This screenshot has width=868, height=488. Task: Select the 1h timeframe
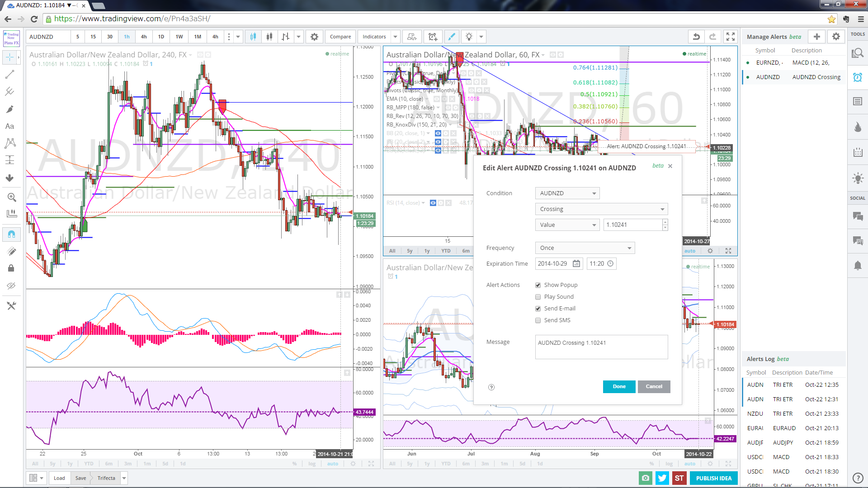(x=127, y=37)
